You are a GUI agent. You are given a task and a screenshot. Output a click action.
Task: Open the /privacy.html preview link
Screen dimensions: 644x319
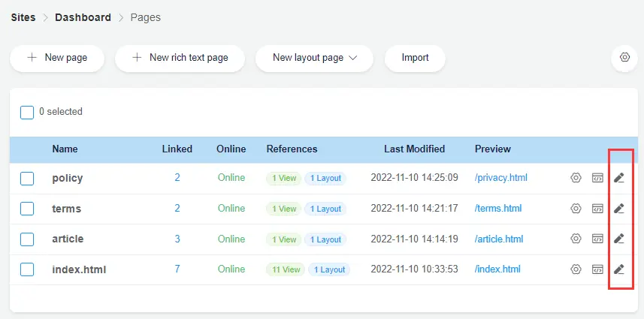[x=500, y=178]
